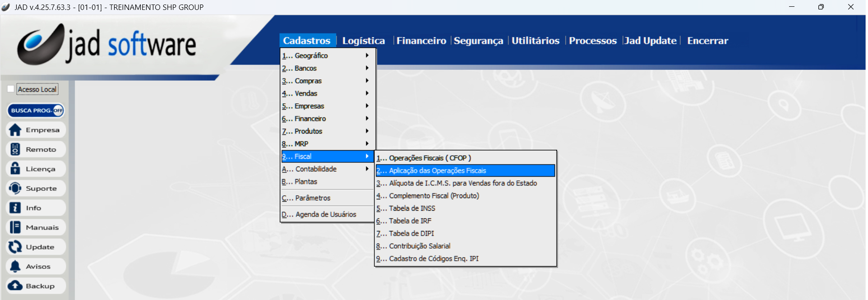Open the Logística menu

pos(364,41)
